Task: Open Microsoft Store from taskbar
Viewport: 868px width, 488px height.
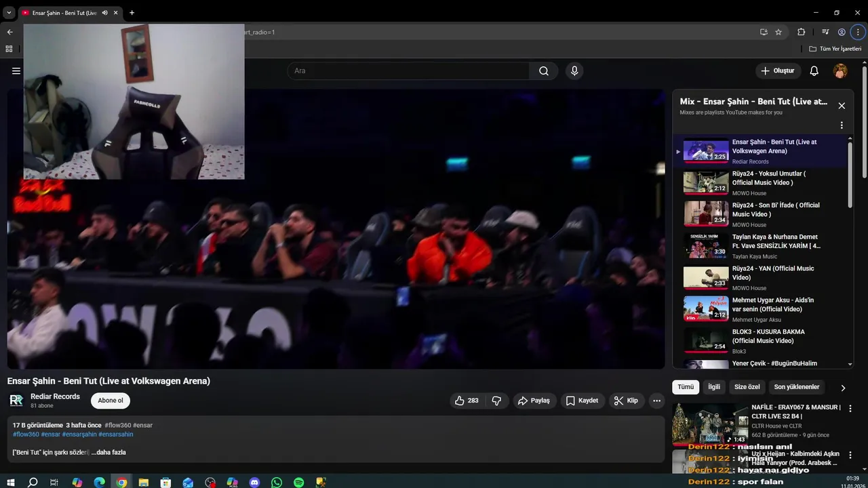Action: pyautogui.click(x=165, y=483)
